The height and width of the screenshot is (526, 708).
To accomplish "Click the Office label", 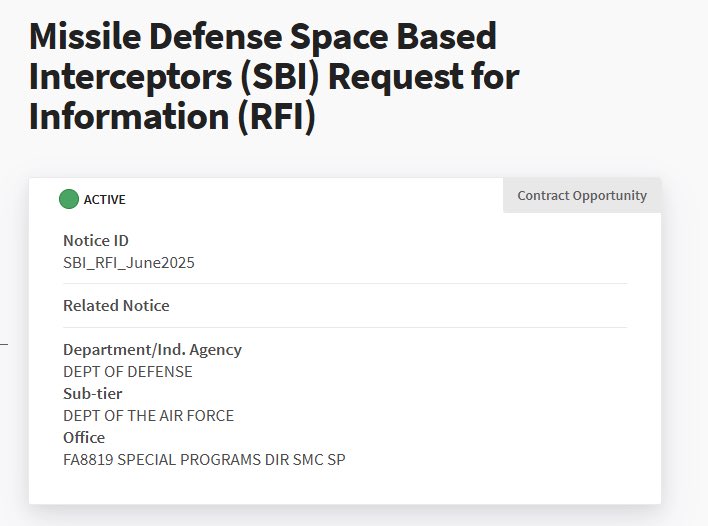I will 84,438.
